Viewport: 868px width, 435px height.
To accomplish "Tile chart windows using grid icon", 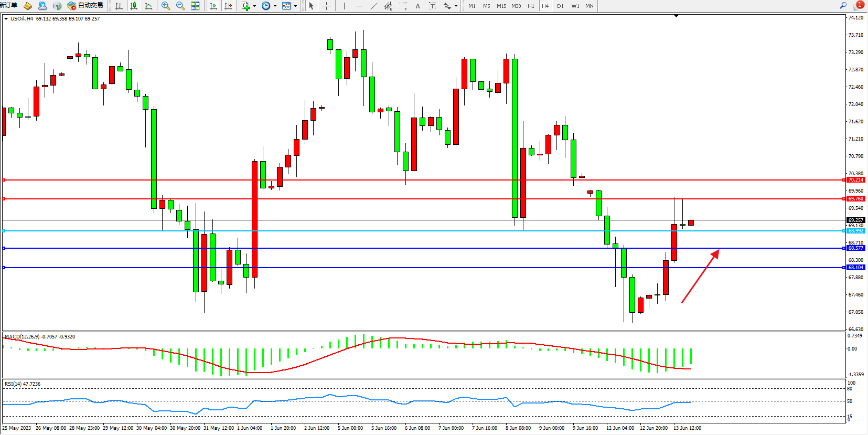I will [x=195, y=6].
